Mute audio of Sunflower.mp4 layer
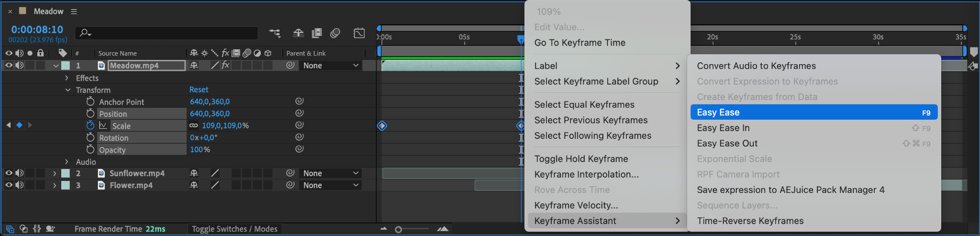 (19, 173)
